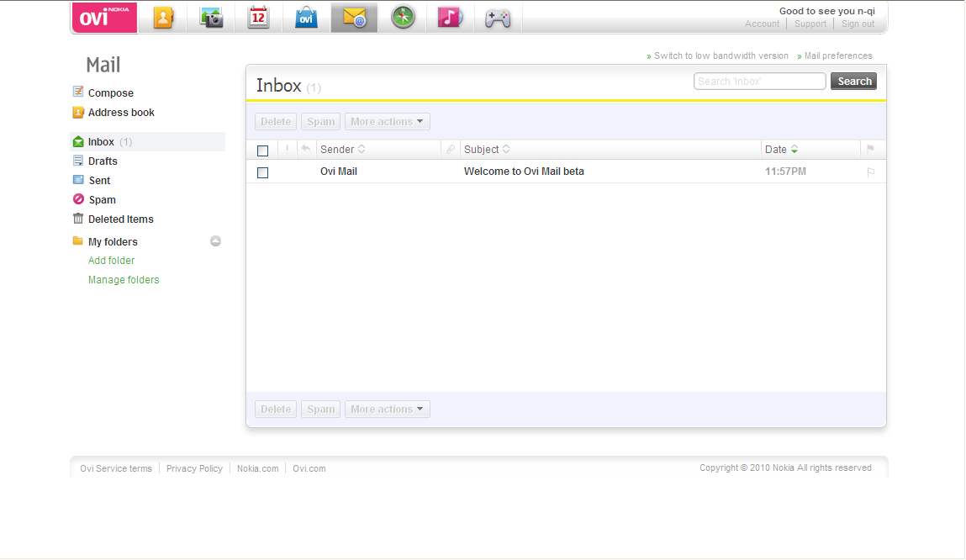
Task: Click the Add folder link
Action: (x=112, y=260)
